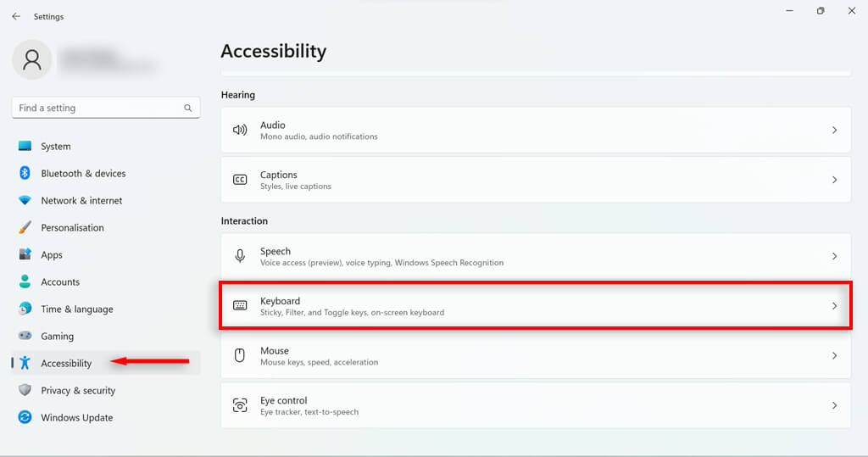The width and height of the screenshot is (868, 457).
Task: Select Time & language category
Action: (x=76, y=309)
